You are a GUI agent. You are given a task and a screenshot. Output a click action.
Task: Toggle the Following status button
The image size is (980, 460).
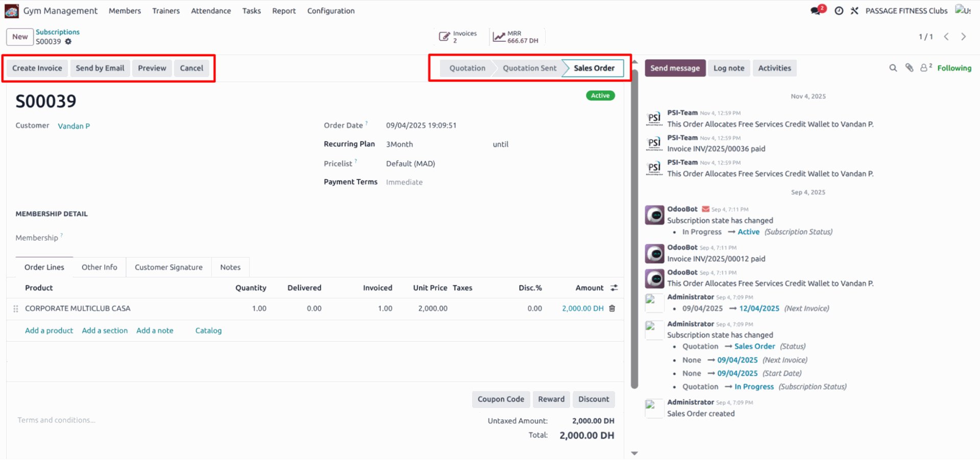click(x=954, y=68)
